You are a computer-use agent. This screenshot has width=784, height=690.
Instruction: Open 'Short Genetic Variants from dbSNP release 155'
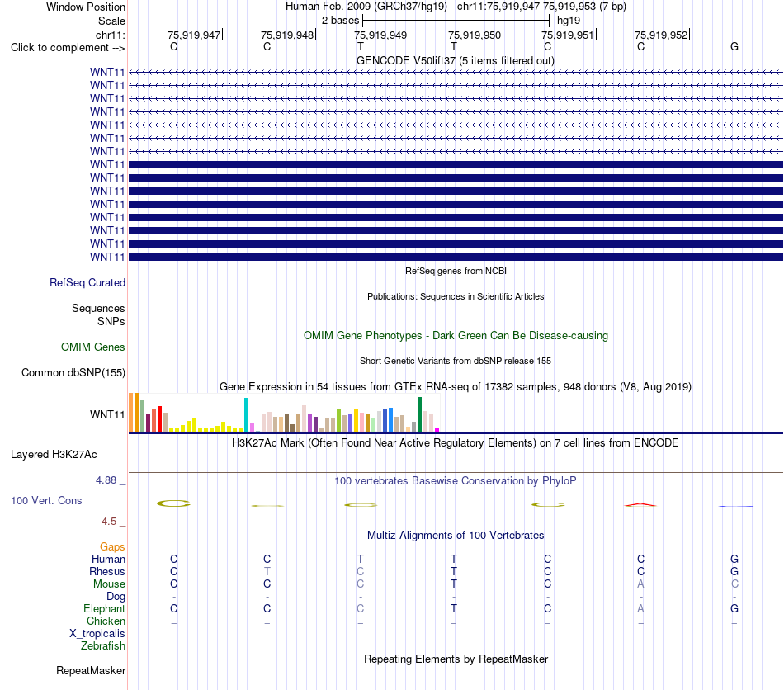point(456,361)
